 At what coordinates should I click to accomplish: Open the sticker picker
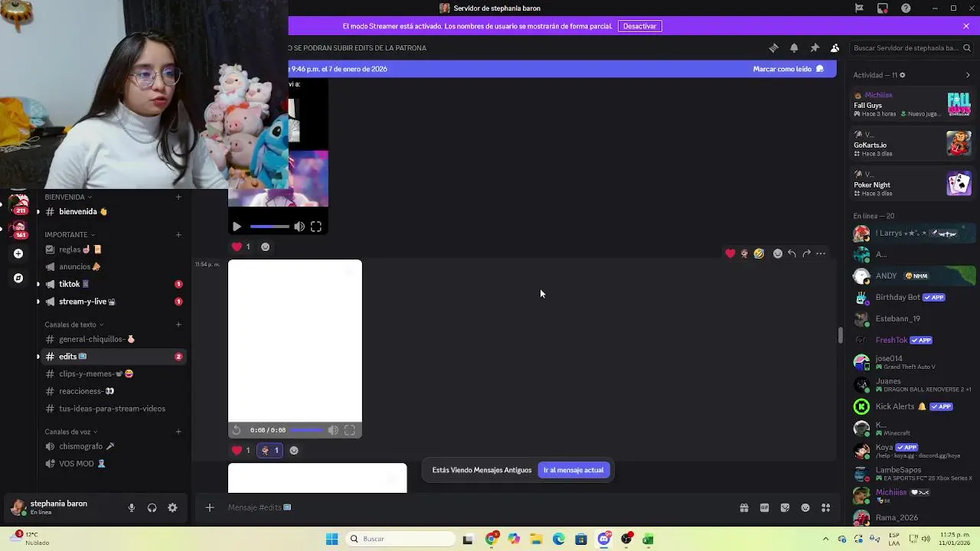(x=785, y=507)
